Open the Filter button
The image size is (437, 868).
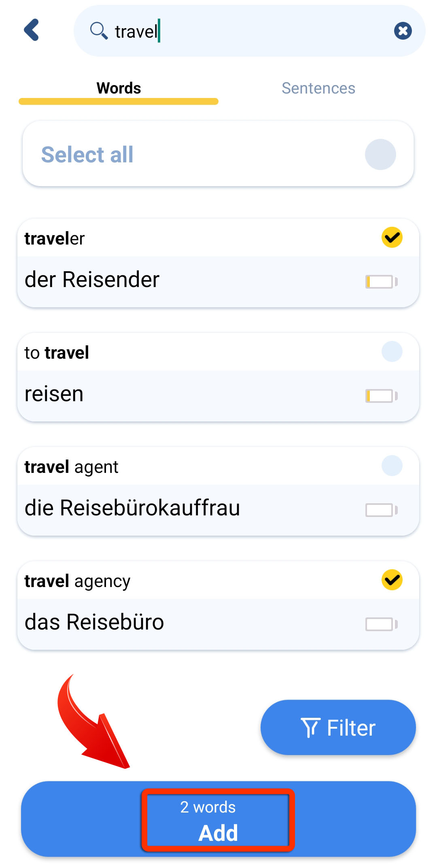[x=338, y=727]
